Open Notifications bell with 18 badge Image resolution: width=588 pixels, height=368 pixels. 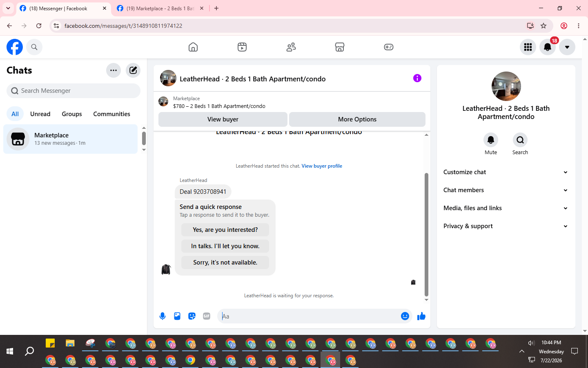coord(548,47)
